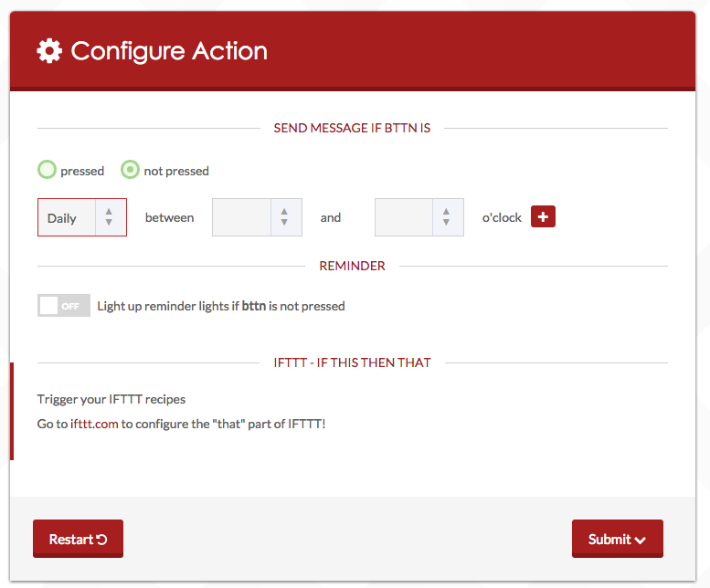710x588 pixels.
Task: Open the ifttt.com link
Action: point(94,424)
